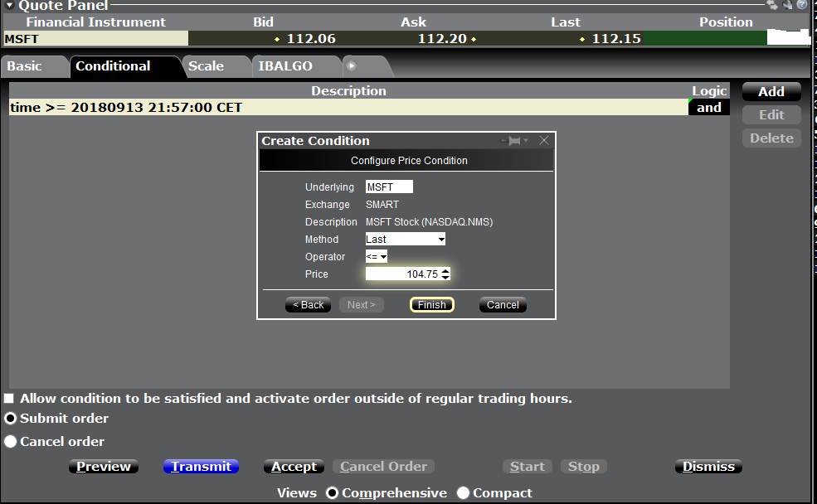Click the Create Condition dialog title
Viewport: 817px width, 504px height.
point(315,141)
